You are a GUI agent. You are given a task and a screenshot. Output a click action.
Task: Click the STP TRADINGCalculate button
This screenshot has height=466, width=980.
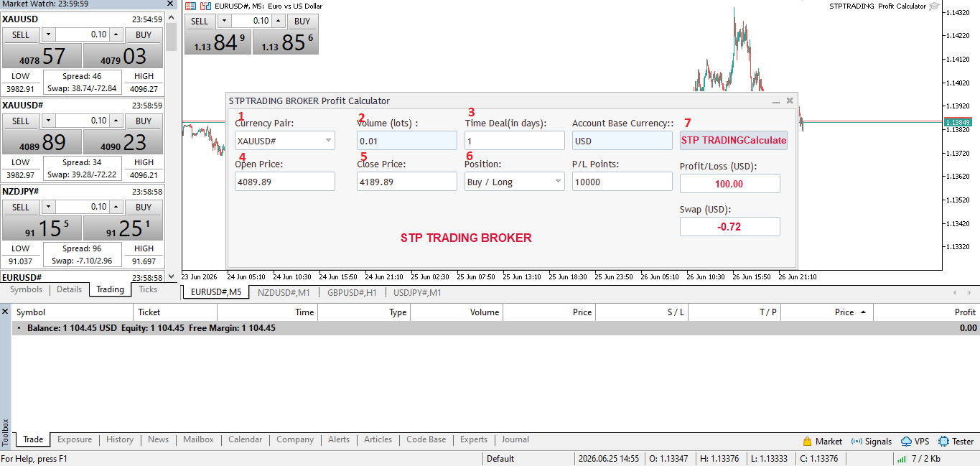click(x=734, y=140)
